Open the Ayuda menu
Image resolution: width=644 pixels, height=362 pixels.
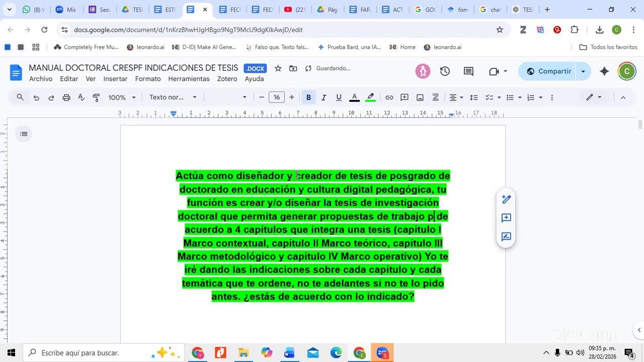[254, 79]
